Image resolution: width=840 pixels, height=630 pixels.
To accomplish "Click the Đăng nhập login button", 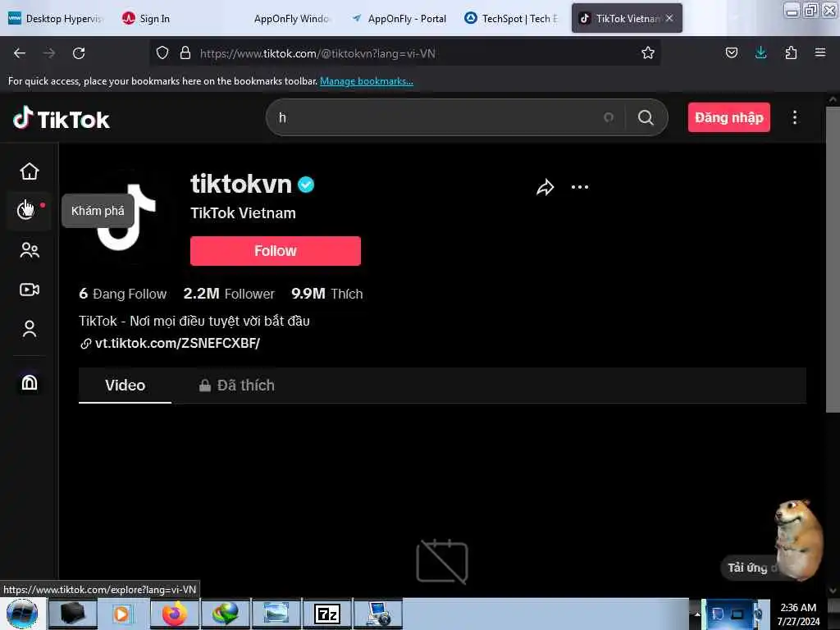I will click(x=729, y=117).
